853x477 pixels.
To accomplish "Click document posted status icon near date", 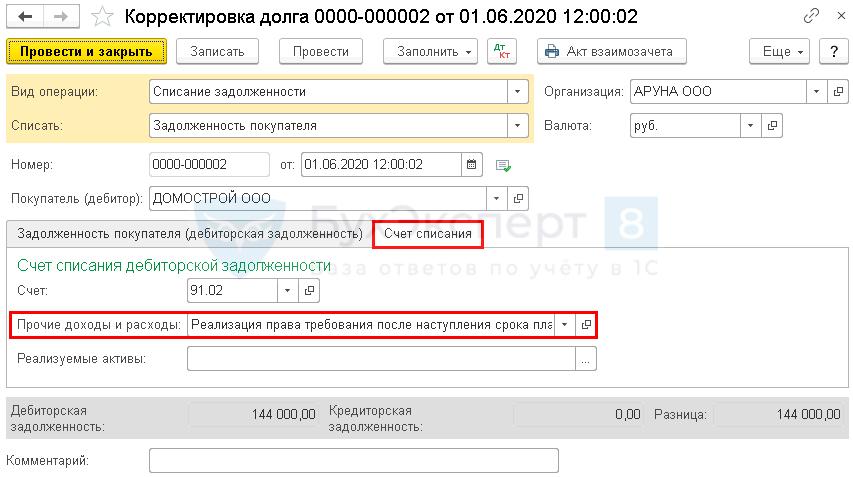I will pyautogui.click(x=503, y=165).
